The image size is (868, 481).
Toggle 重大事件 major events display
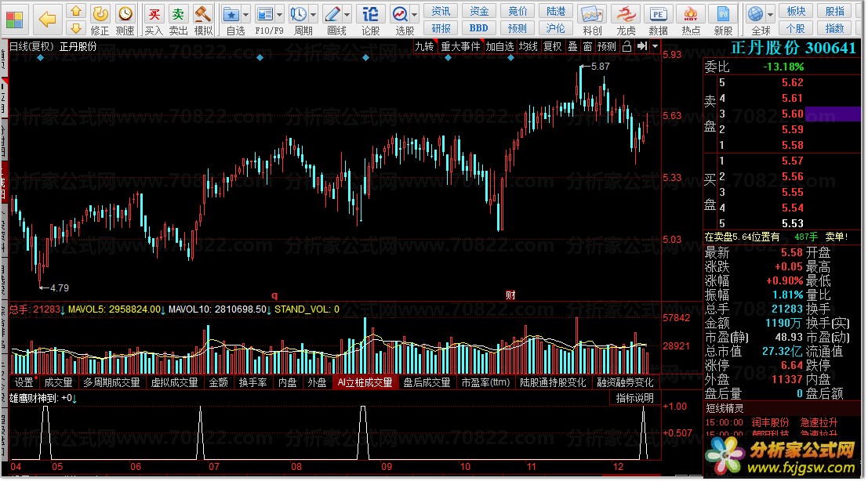(460, 47)
